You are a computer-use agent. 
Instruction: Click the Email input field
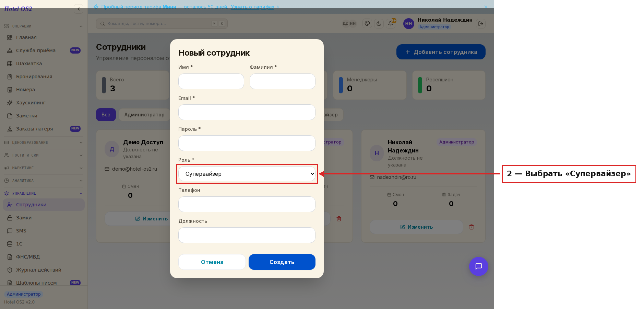click(x=247, y=112)
